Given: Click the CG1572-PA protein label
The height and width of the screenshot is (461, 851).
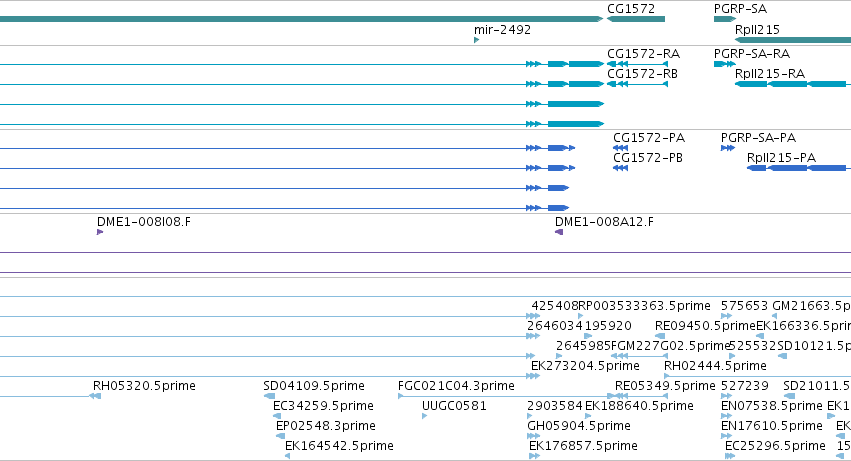Looking at the screenshot, I should click(x=649, y=138).
